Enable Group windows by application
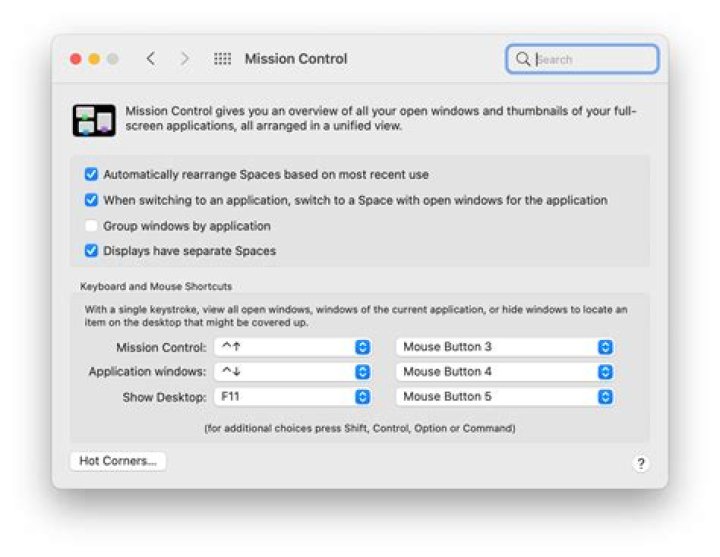The width and height of the screenshot is (720, 557). [x=91, y=225]
